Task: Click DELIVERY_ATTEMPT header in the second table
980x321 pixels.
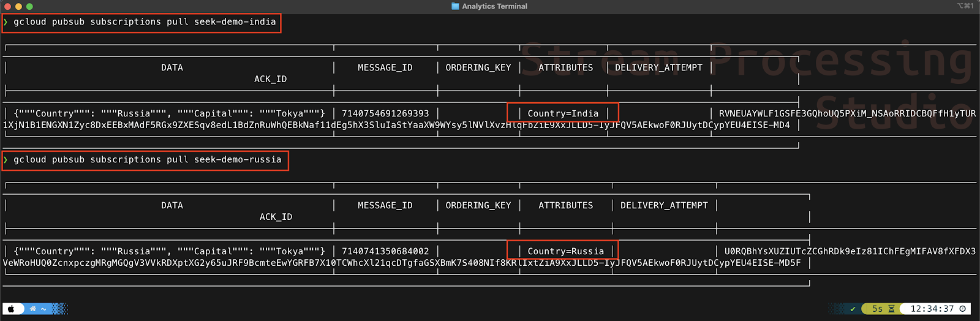Action: pos(664,206)
